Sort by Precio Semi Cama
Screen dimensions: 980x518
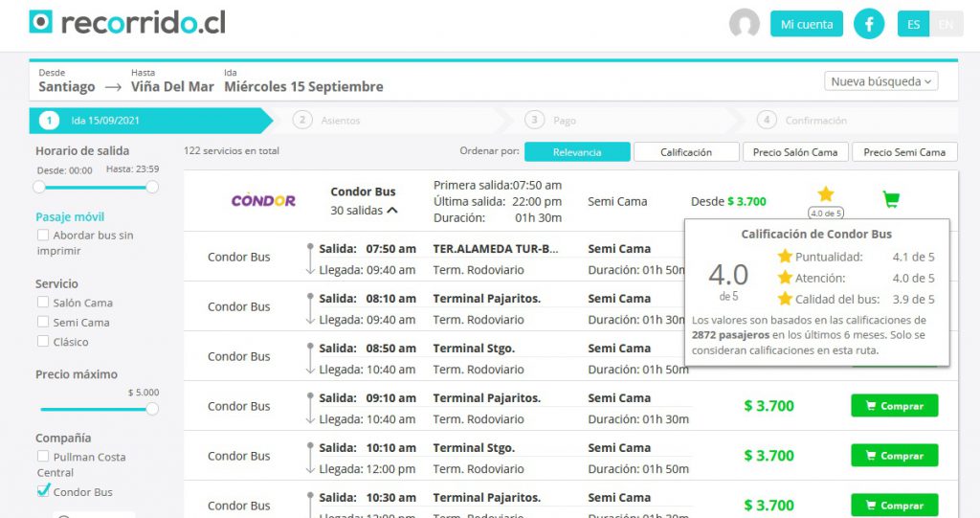[x=904, y=152]
